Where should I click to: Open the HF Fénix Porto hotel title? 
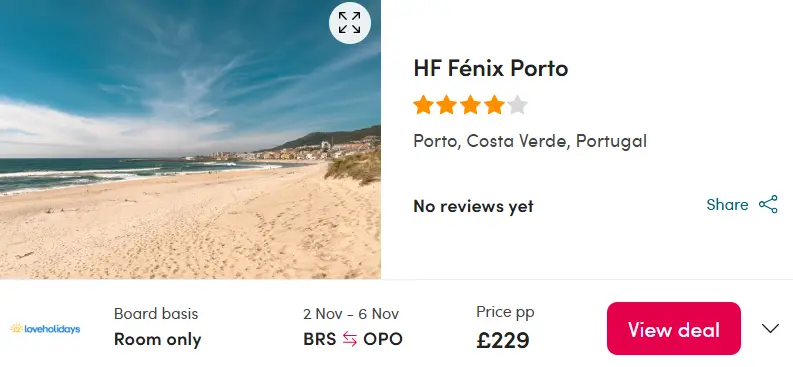[491, 68]
